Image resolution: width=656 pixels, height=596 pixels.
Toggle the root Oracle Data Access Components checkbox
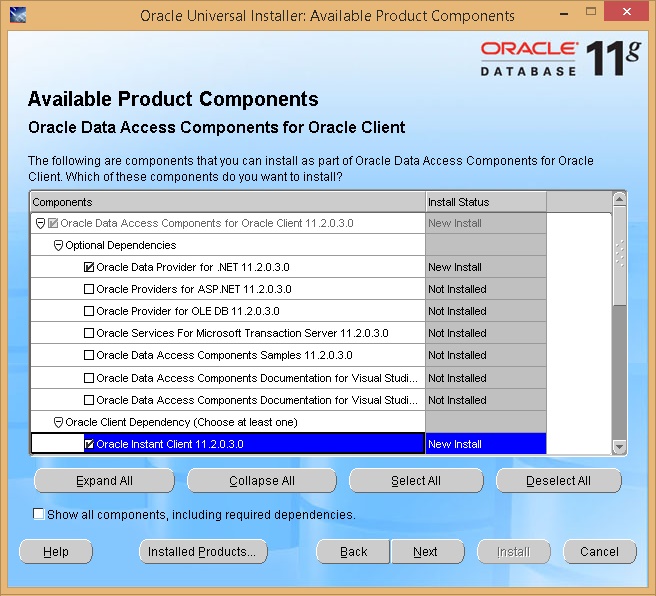[53, 223]
